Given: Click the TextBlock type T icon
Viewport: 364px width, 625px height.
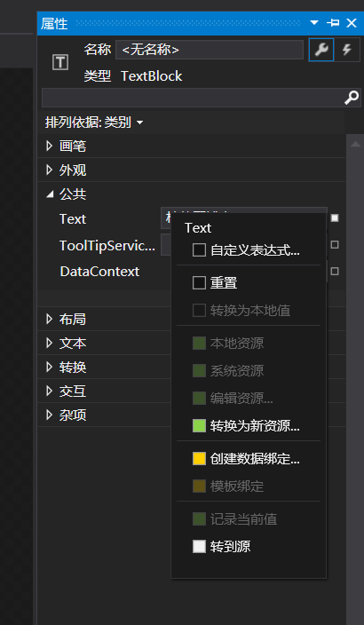Looking at the screenshot, I should [60, 62].
